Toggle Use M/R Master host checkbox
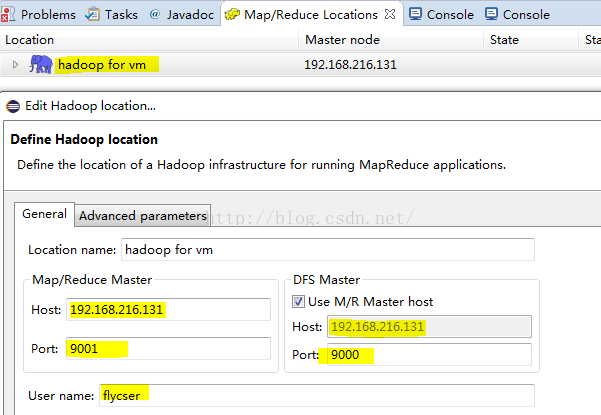This screenshot has height=415, width=601. click(298, 302)
